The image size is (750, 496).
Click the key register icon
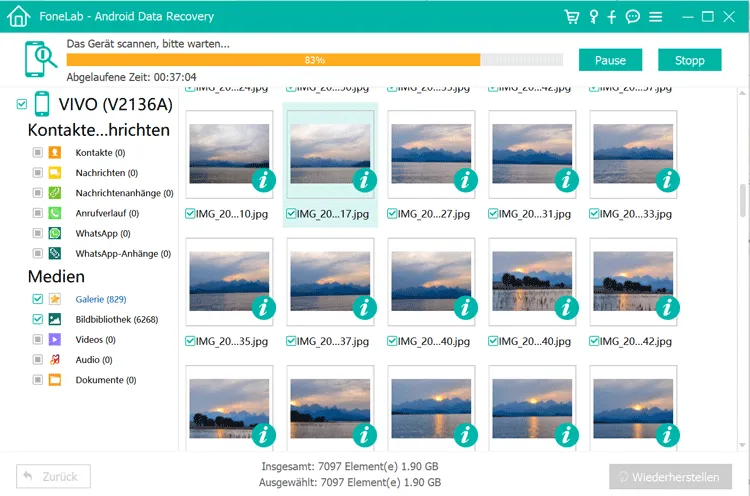tap(593, 17)
